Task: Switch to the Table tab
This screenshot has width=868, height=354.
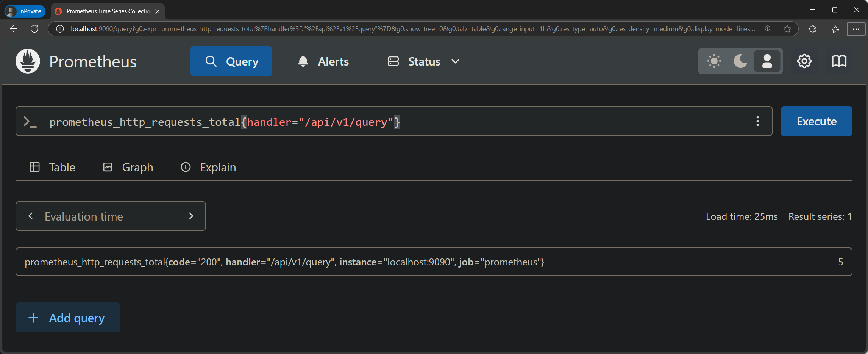Action: pos(52,167)
